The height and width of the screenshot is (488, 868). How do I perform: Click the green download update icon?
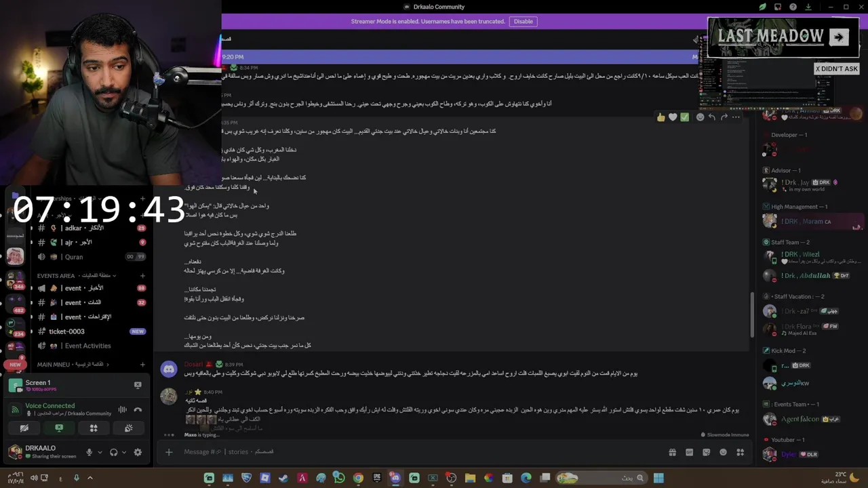pos(808,7)
